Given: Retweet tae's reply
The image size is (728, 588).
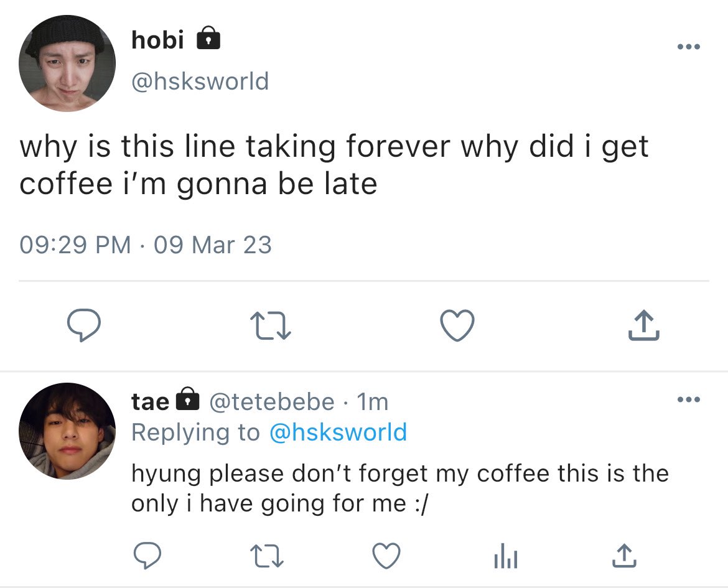Looking at the screenshot, I should coord(266,556).
